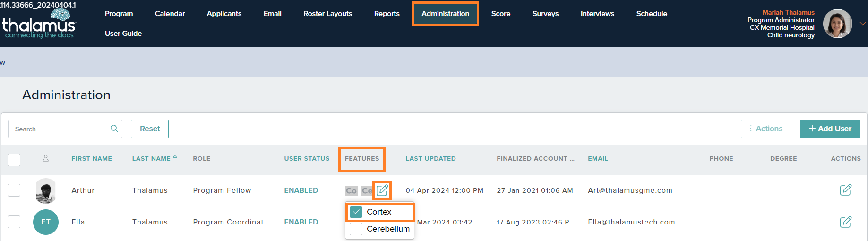Click Mariah Thalamus profile picture
The width and height of the screenshot is (868, 241).
837,24
